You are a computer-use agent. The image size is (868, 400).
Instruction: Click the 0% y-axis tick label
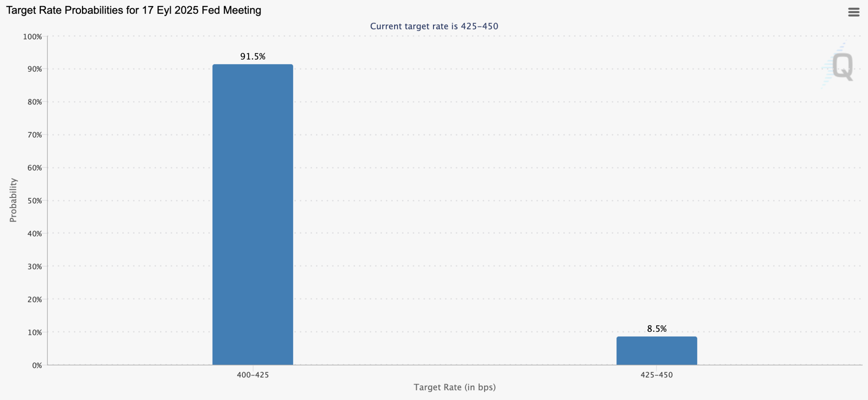click(x=37, y=365)
